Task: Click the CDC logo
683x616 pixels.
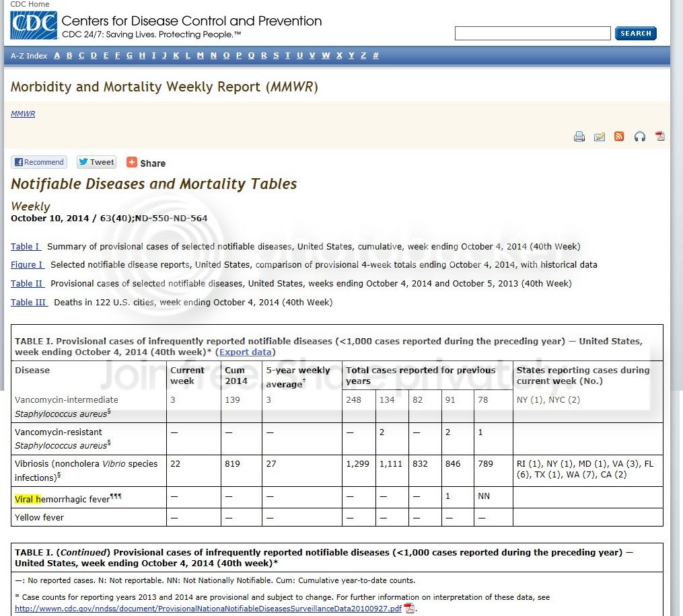Action: point(34,26)
